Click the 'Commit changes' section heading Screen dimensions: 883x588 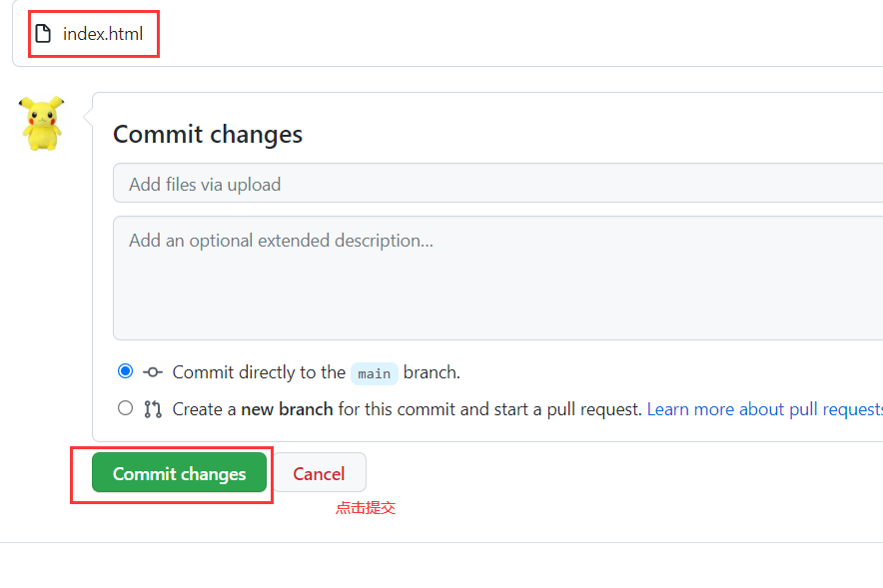coord(208,135)
